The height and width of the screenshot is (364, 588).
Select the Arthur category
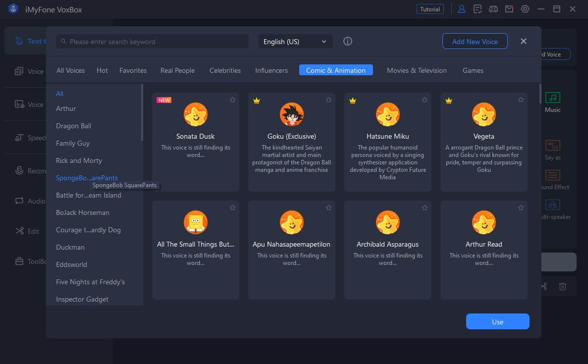[65, 109]
